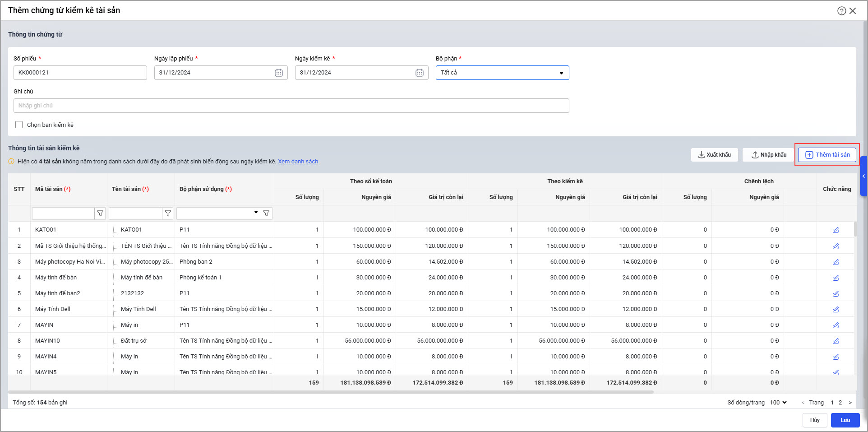Click filter icon for Tên tài sản column
Screen dimensions: 868x432
pos(168,214)
